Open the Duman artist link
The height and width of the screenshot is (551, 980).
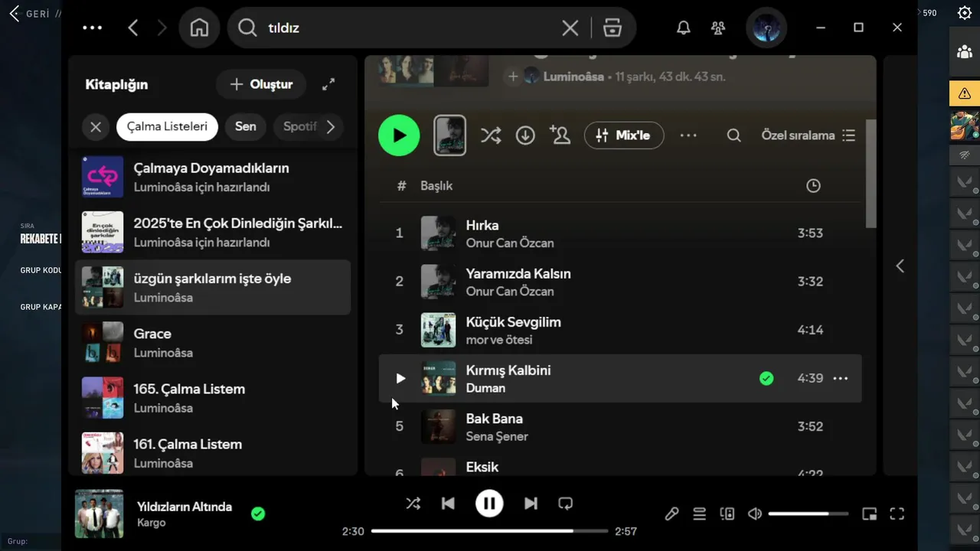485,388
